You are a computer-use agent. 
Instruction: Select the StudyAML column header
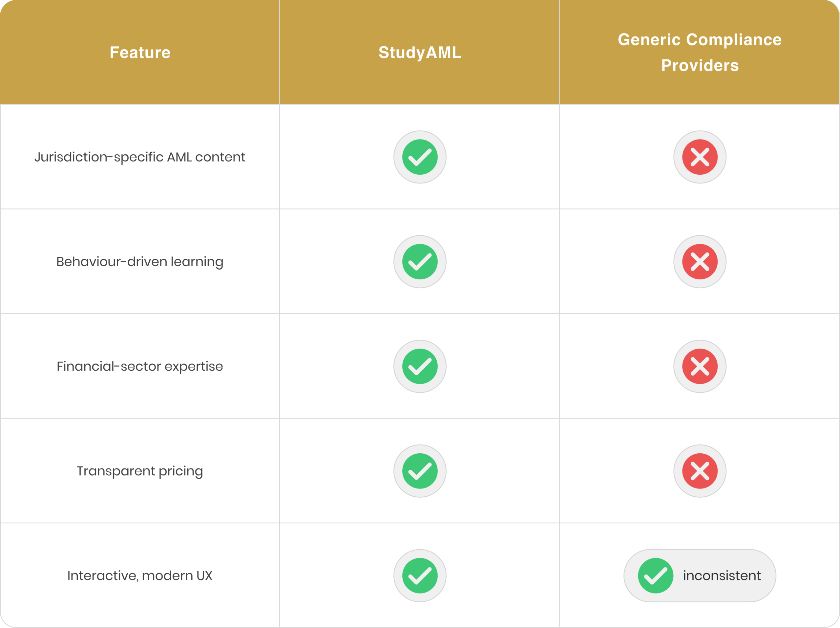pyautogui.click(x=420, y=53)
